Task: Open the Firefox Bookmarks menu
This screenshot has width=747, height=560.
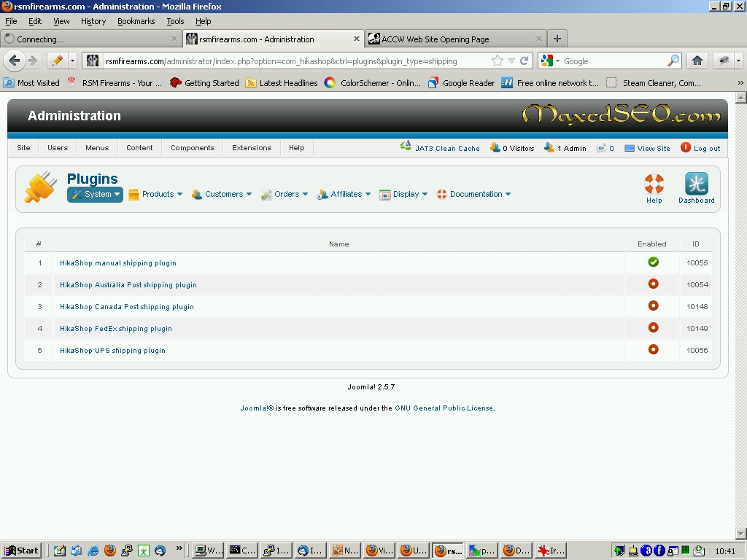Action: 136,21
